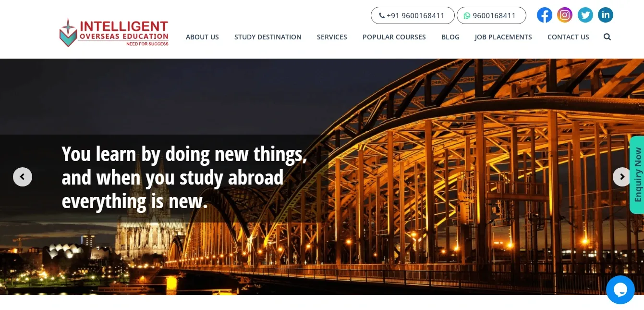Open the Enquiry Now side tab
The image size is (644, 310).
click(637, 175)
